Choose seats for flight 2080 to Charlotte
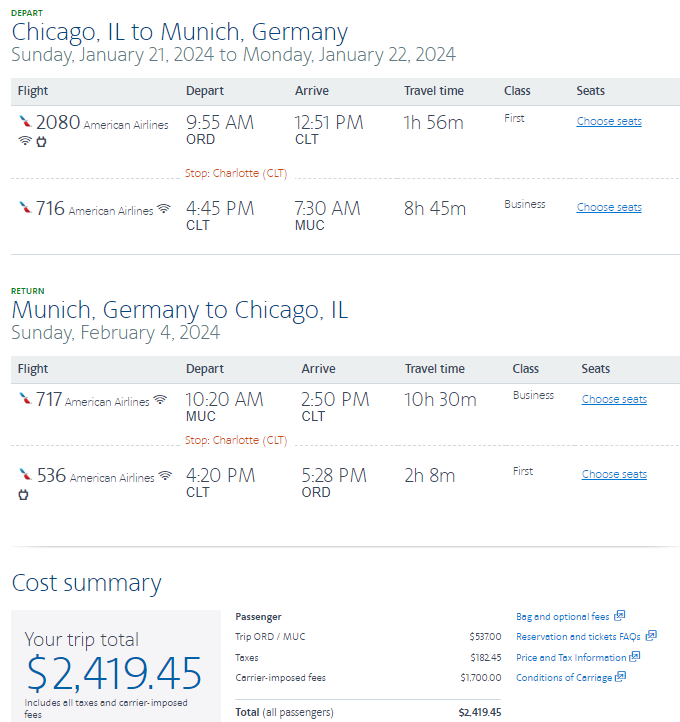The image size is (680, 722). pos(609,122)
